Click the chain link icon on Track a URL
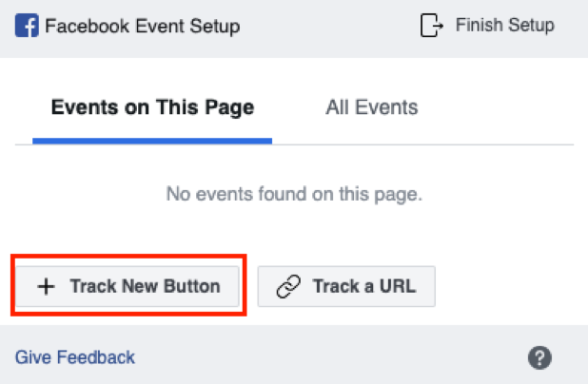This screenshot has height=384, width=588. click(288, 287)
